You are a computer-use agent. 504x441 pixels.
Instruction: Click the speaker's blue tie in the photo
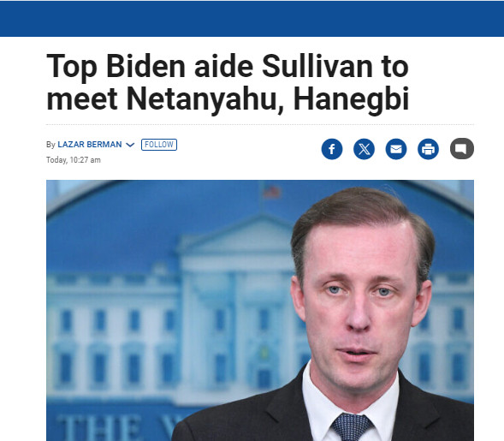click(x=351, y=427)
